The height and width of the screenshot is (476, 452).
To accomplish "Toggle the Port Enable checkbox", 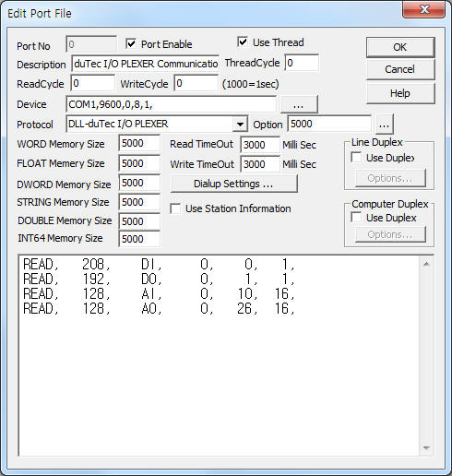I will click(x=131, y=43).
